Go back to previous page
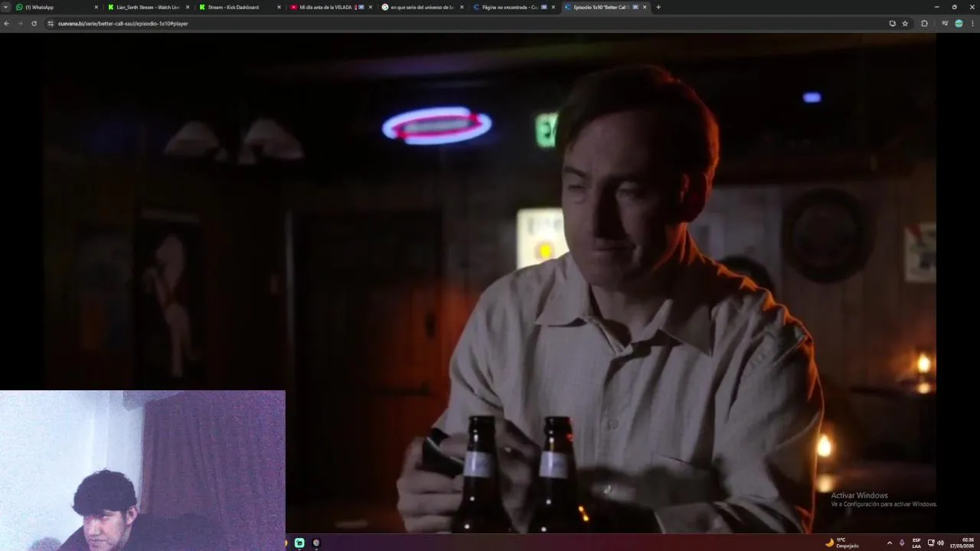This screenshot has width=980, height=551. coord(6,24)
